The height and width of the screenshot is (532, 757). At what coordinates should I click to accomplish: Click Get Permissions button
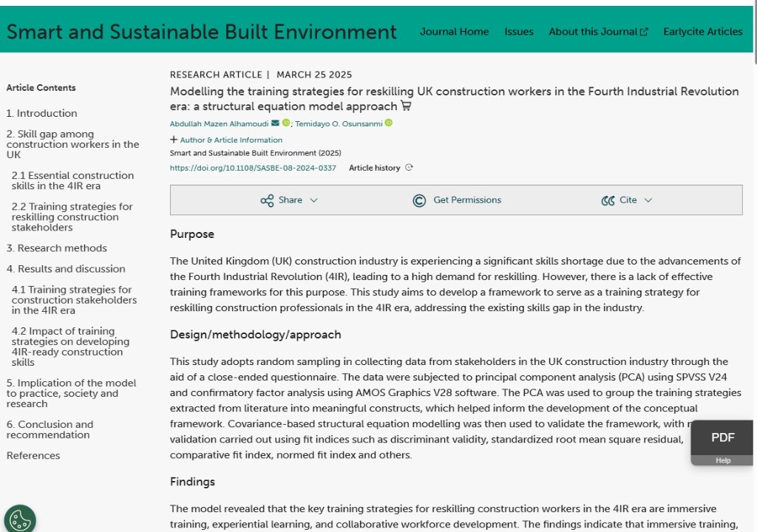pyautogui.click(x=457, y=200)
